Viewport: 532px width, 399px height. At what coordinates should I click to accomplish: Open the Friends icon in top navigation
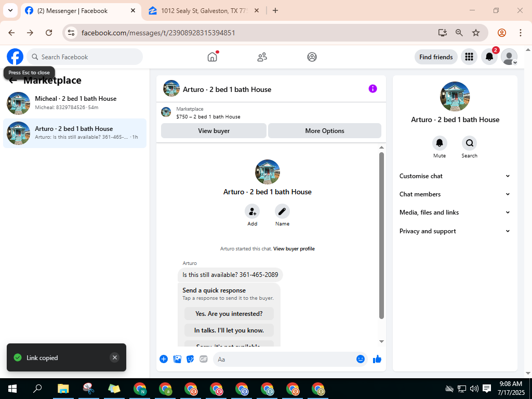(x=262, y=57)
